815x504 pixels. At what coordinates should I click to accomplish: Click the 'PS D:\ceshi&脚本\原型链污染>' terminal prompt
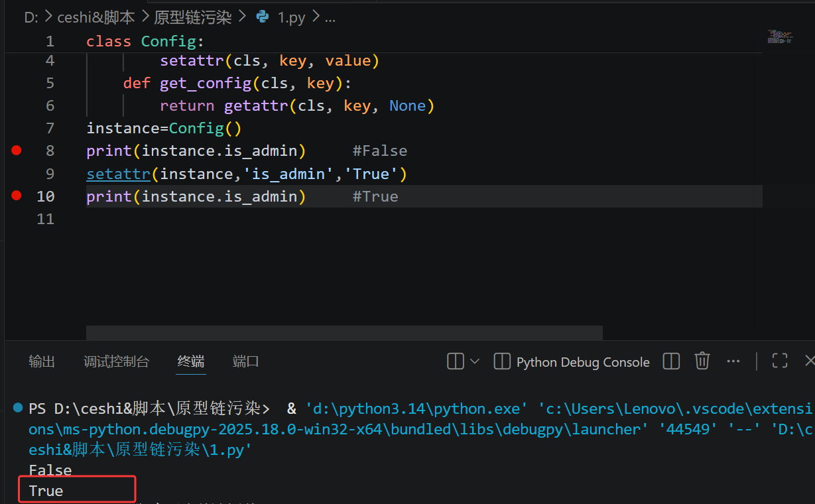click(x=149, y=407)
